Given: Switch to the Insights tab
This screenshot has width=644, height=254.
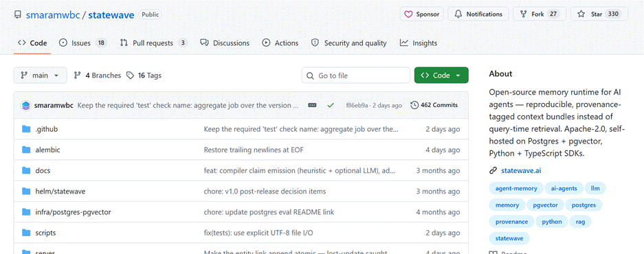Looking at the screenshot, I should (419, 43).
